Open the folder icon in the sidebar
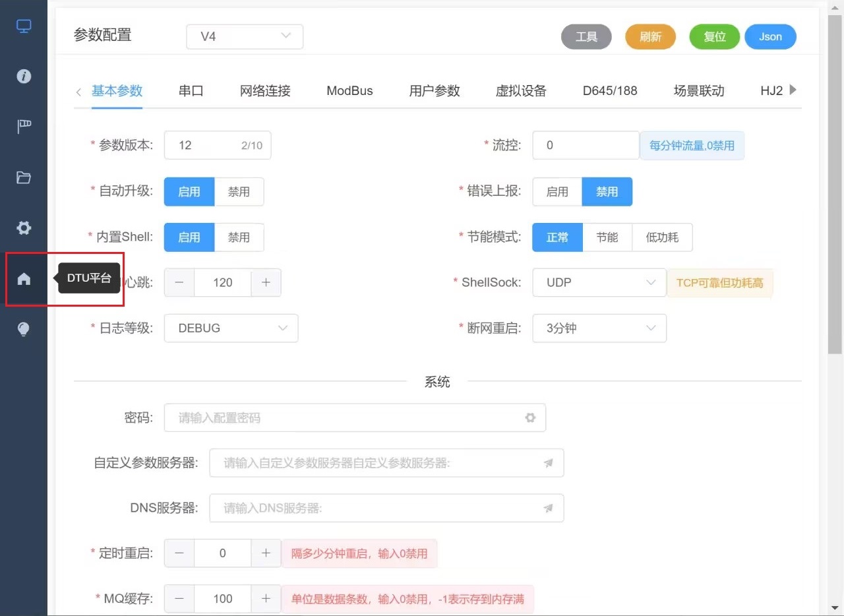This screenshot has width=844, height=616. [x=24, y=177]
